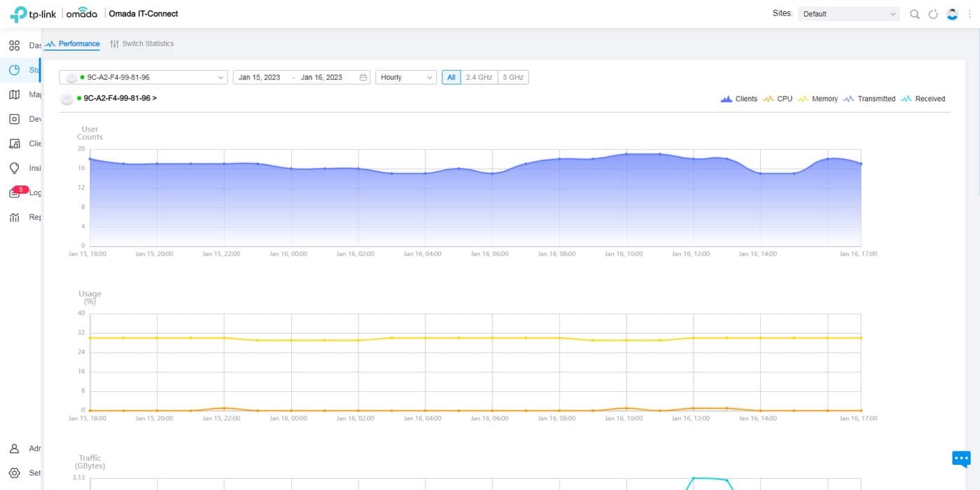Open the date range picker field
This screenshot has width=980, height=490.
(x=301, y=77)
